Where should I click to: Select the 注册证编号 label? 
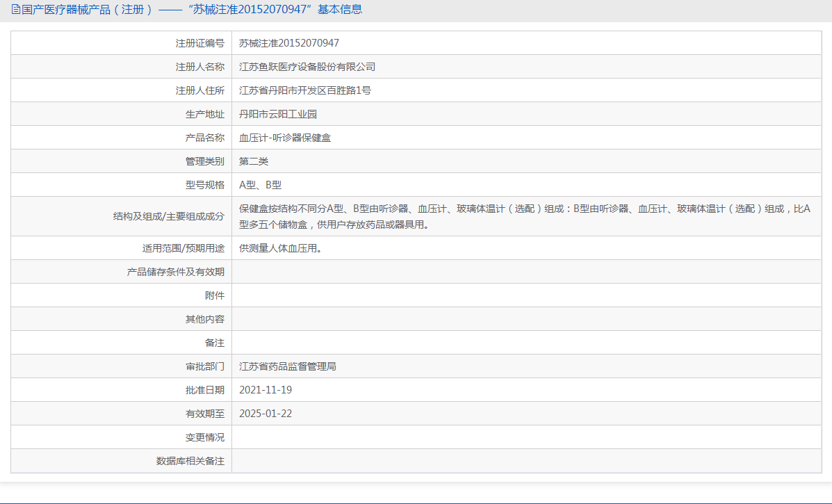point(200,44)
